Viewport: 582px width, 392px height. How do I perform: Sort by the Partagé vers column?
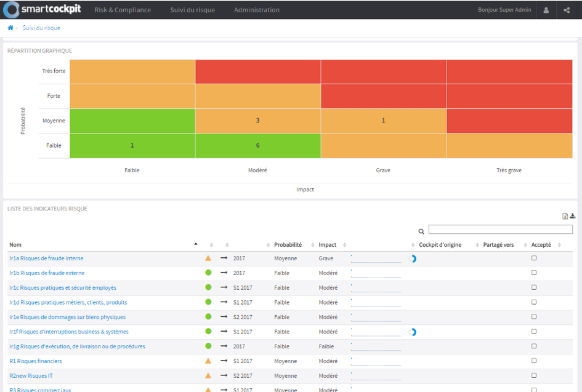pos(498,245)
